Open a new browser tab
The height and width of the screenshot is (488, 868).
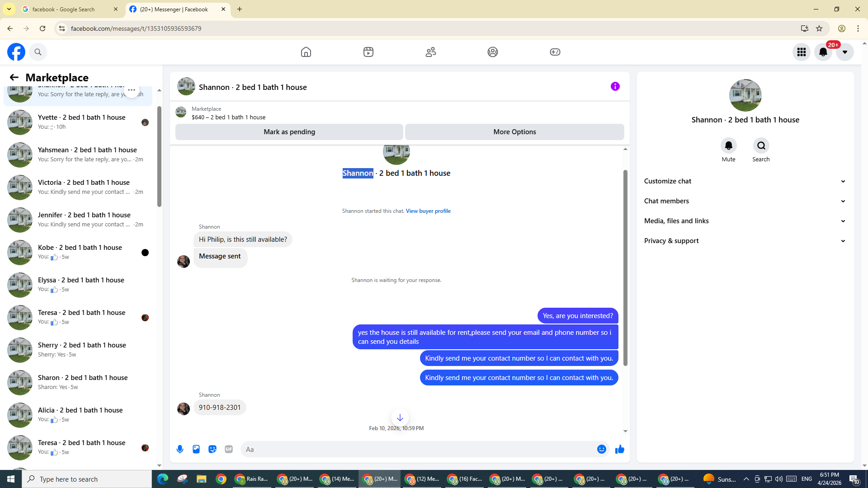tap(240, 9)
